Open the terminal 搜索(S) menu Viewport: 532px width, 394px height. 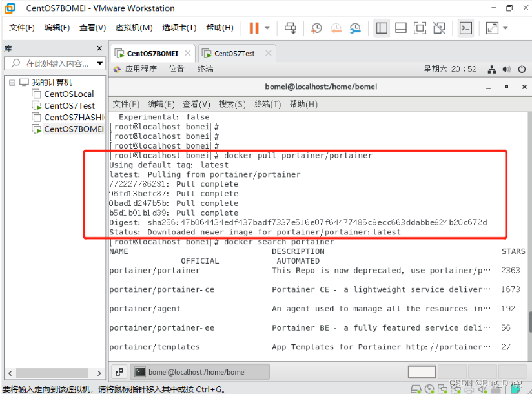coord(232,104)
